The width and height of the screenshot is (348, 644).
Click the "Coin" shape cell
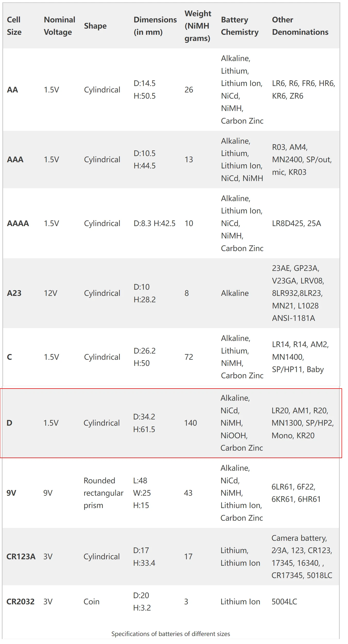tap(91, 602)
